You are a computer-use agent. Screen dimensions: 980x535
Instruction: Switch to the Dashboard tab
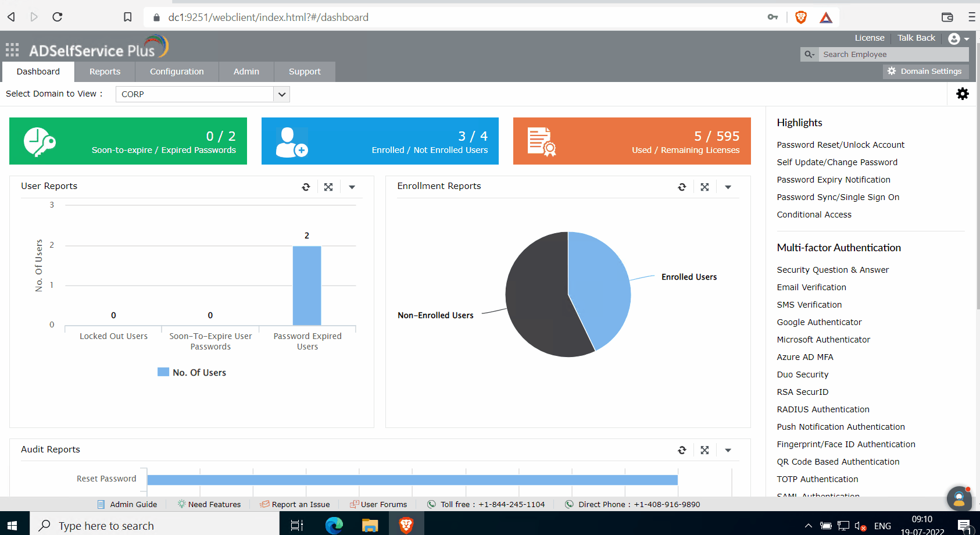click(38, 72)
